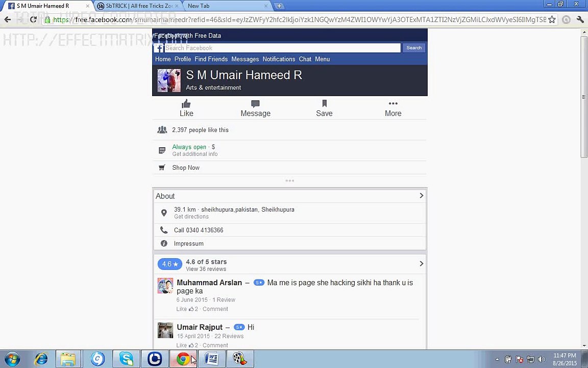Screen dimensions: 588x368
Task: Click the hours info icon beside Always open
Action: click(162, 151)
